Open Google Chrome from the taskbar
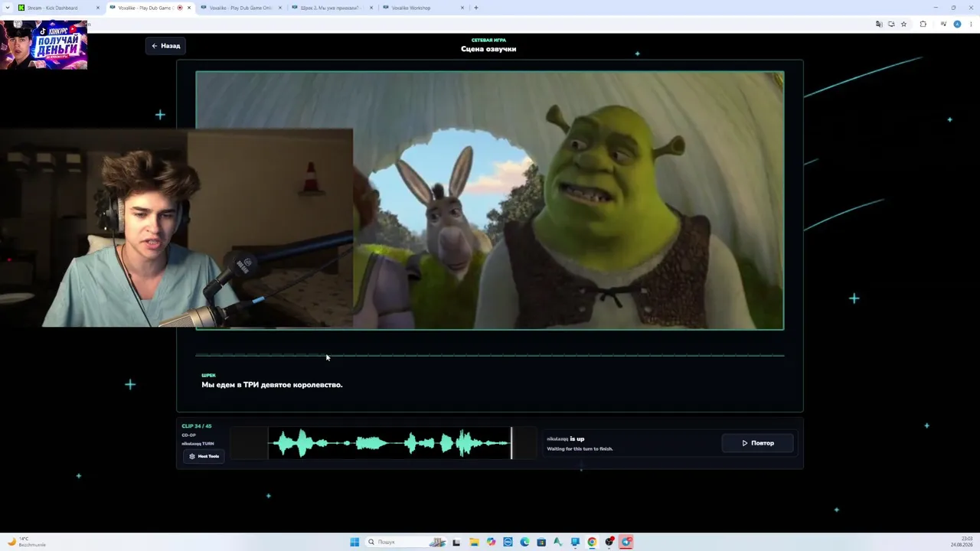980x551 pixels. click(592, 542)
